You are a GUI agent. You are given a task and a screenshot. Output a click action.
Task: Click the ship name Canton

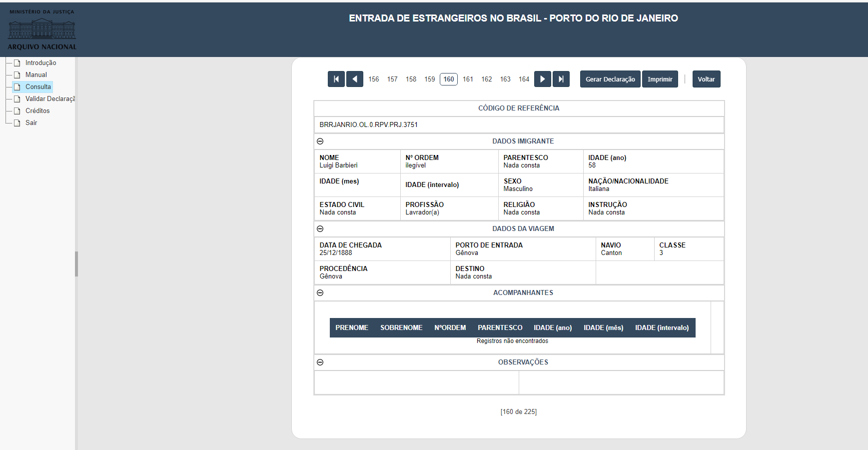(x=611, y=253)
